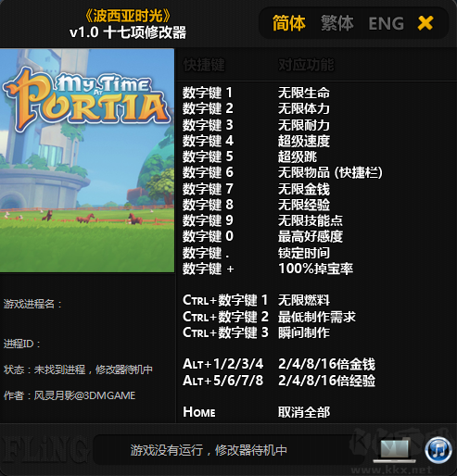
Task: Click author text 风灵月影@3DMGAME
Action: pyautogui.click(x=84, y=395)
